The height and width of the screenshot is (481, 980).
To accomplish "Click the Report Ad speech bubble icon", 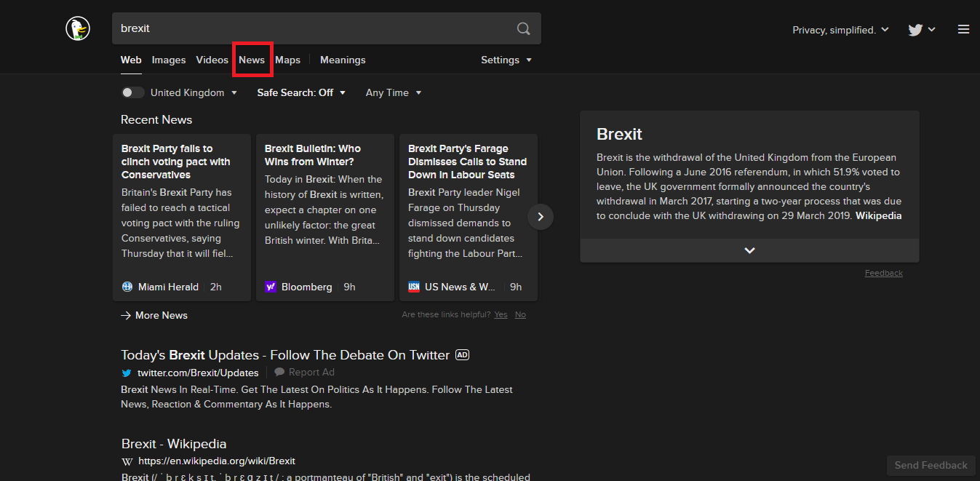I will click(279, 372).
